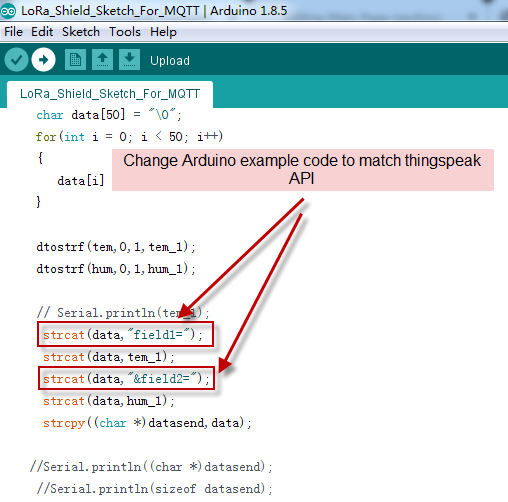Open the File menu
The height and width of the screenshot is (502, 508).
pos(13,32)
